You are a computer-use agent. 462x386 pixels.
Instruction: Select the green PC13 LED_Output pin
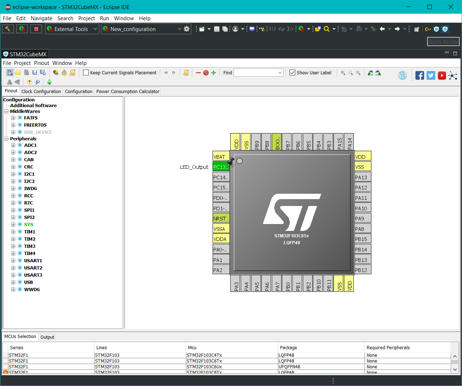pos(221,166)
